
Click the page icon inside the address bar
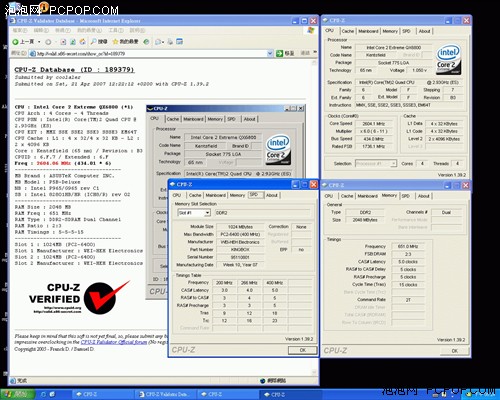point(32,53)
